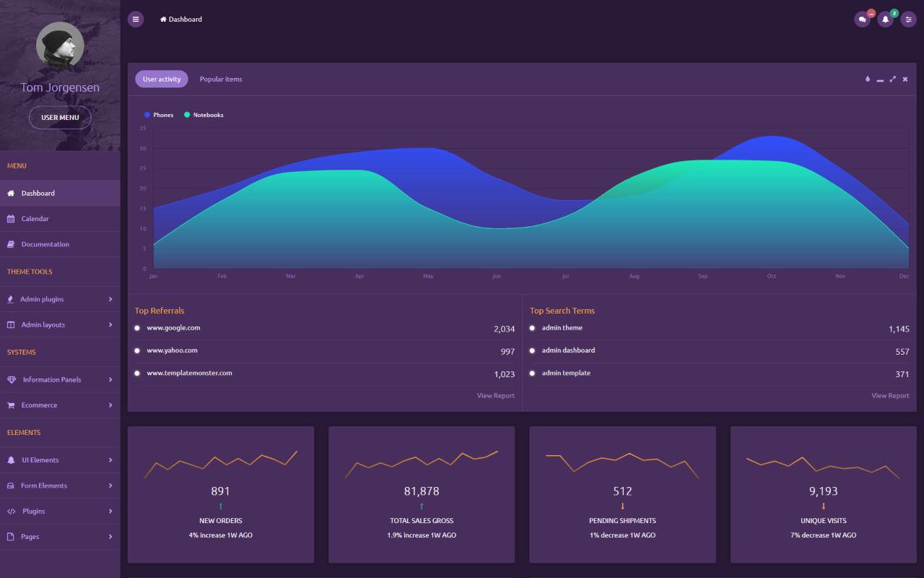The height and width of the screenshot is (578, 924).
Task: Expand chart panel to fullscreen
Action: [893, 79]
